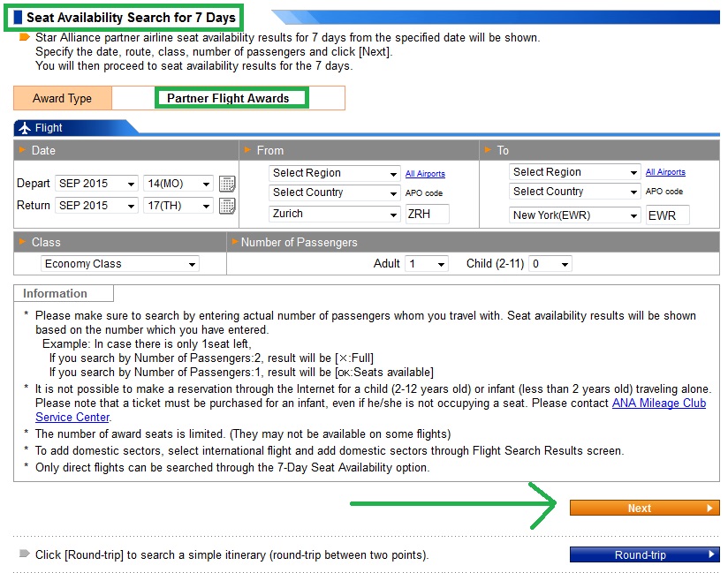Expand the Depart day dropdown showing 14(MO)
728x573 pixels.
click(178, 184)
